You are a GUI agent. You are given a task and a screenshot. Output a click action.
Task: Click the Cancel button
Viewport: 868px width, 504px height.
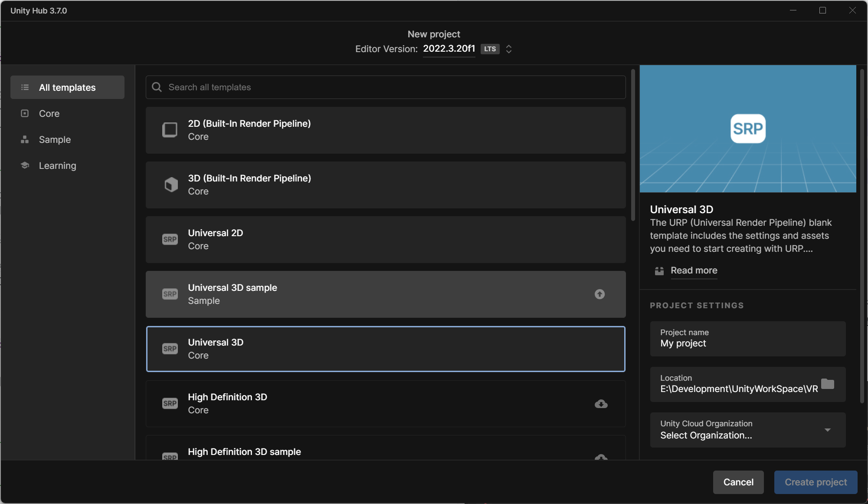click(x=738, y=482)
